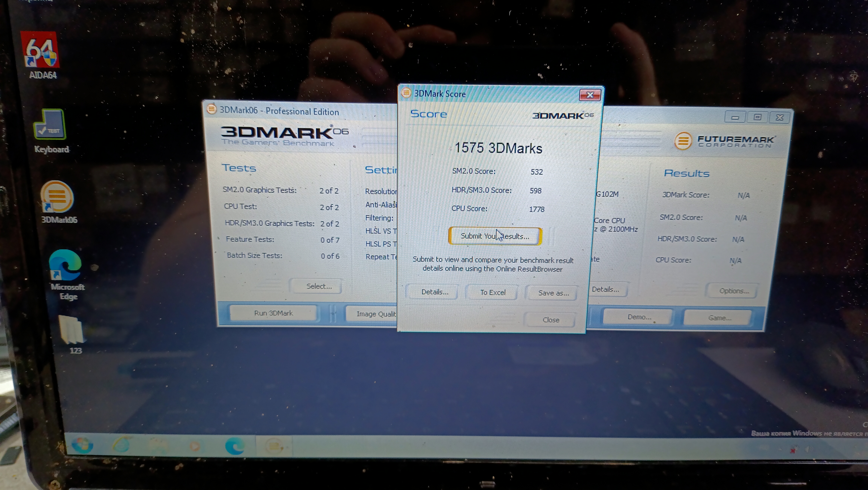
Task: Open Microsoft Edge desktop shortcut
Action: pos(66,275)
